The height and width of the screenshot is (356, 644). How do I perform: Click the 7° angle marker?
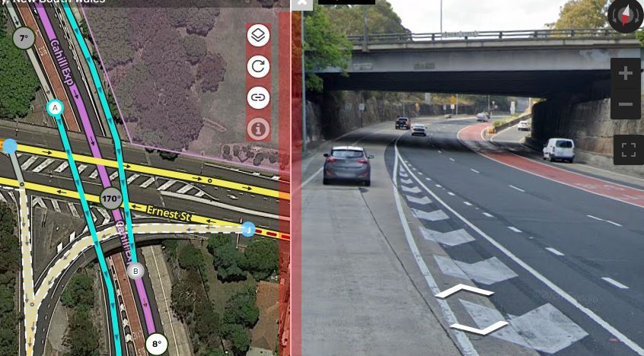[x=24, y=38]
